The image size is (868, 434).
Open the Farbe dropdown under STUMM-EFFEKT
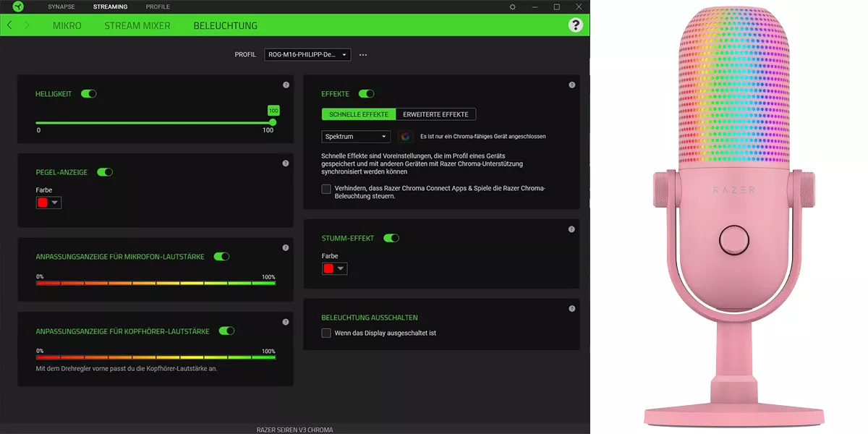[334, 268]
